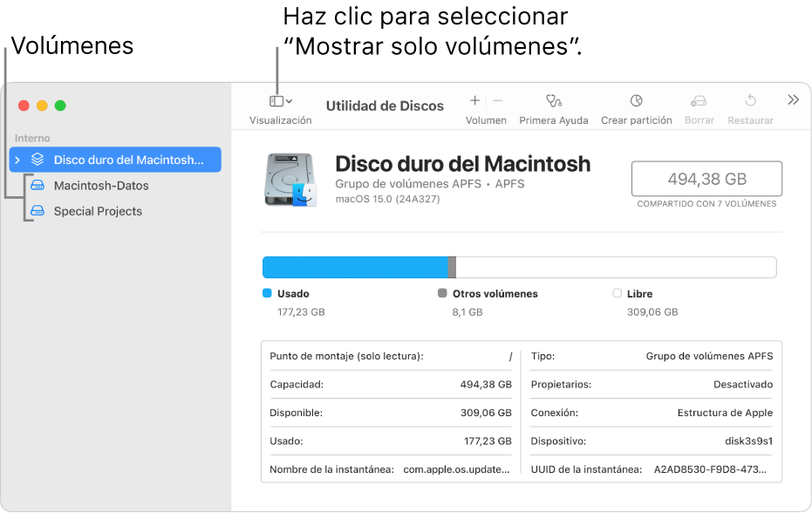Click the macOS 15.0 (24A327) version text
The width and height of the screenshot is (812, 513).
click(x=387, y=199)
